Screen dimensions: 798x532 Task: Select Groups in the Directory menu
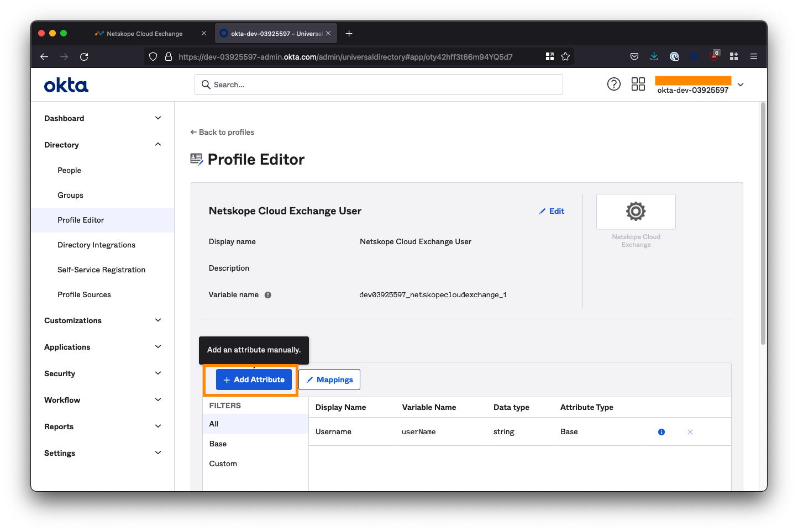pyautogui.click(x=70, y=195)
